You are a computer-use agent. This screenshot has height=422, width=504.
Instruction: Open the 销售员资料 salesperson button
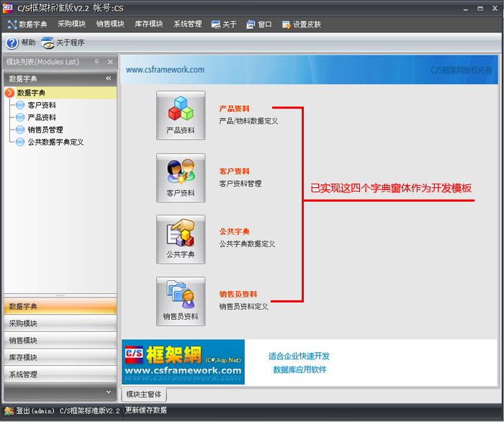(181, 301)
